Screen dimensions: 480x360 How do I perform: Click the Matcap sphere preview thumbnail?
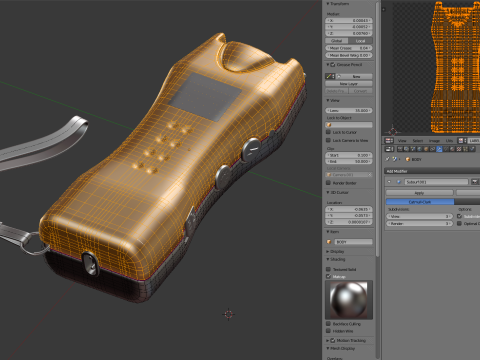[349, 300]
